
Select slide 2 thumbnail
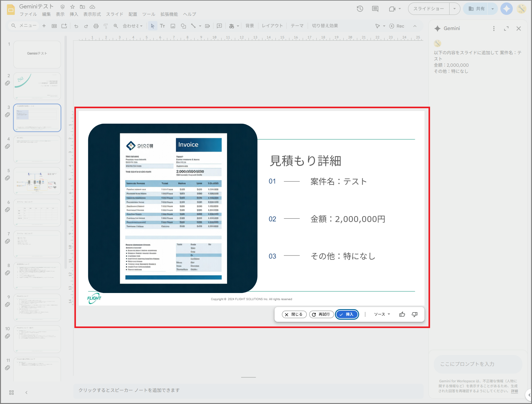pyautogui.click(x=37, y=86)
